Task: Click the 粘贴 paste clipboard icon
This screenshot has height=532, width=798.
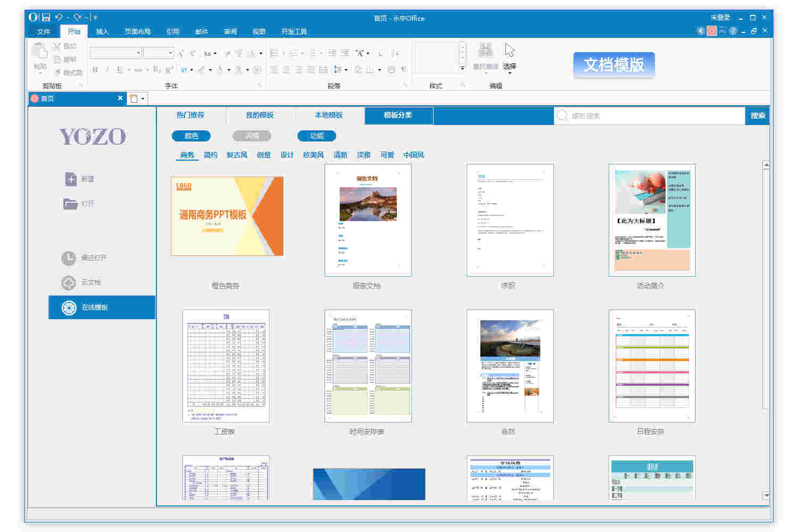Action: click(40, 51)
